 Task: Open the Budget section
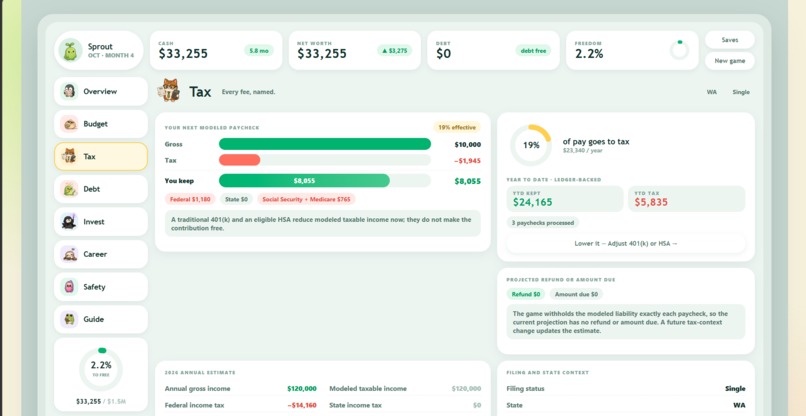click(101, 124)
